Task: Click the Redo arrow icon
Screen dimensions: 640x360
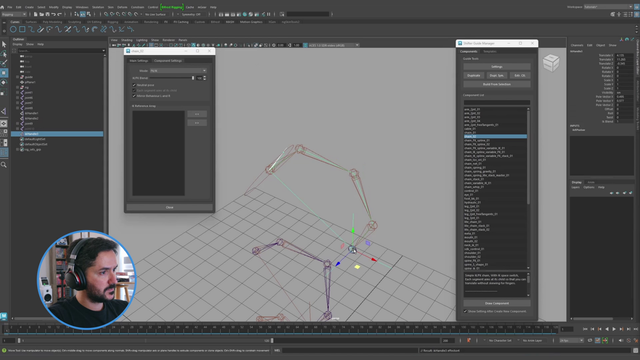Action: click(60, 14)
